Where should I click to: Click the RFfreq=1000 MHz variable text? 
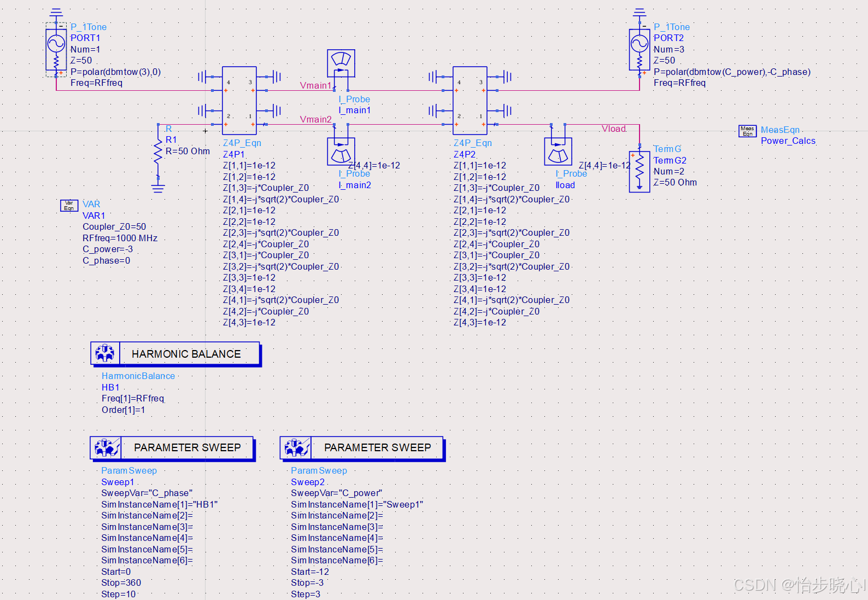click(120, 238)
